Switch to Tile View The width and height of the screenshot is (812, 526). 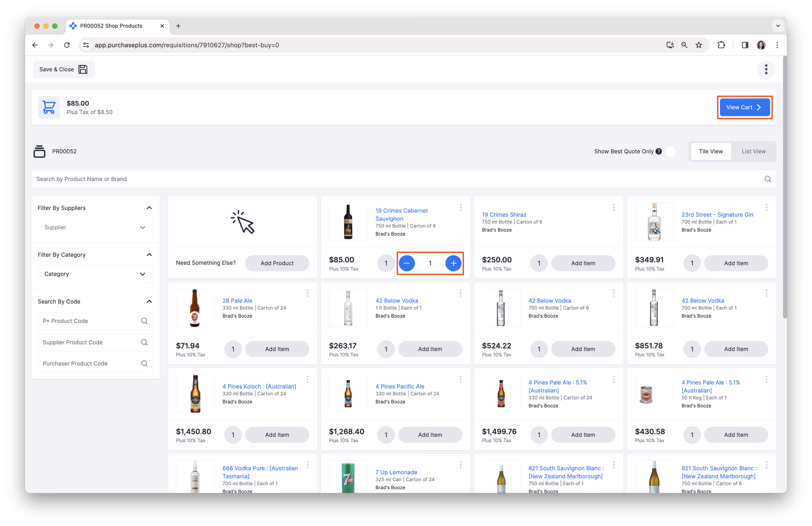pyautogui.click(x=711, y=151)
